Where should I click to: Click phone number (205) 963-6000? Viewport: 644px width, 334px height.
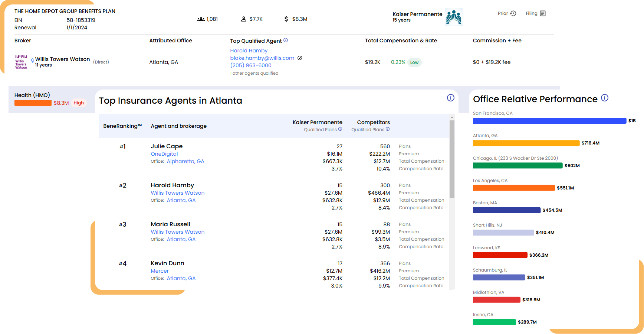(251, 65)
